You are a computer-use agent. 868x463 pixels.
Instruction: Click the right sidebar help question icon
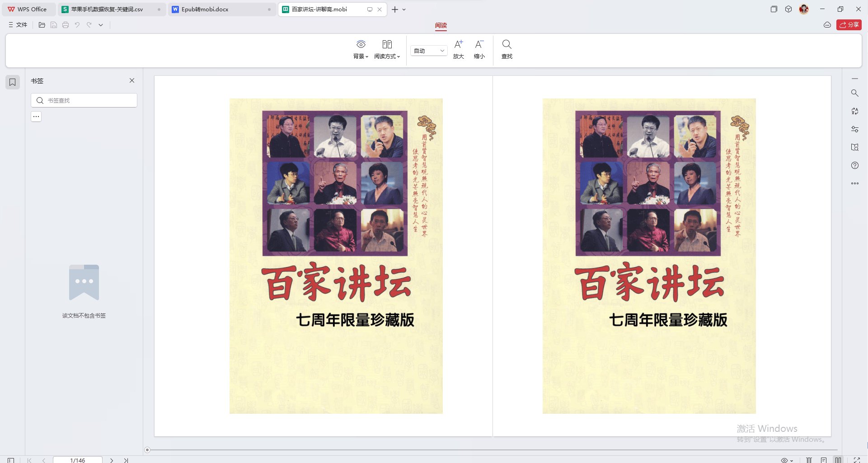coord(855,165)
